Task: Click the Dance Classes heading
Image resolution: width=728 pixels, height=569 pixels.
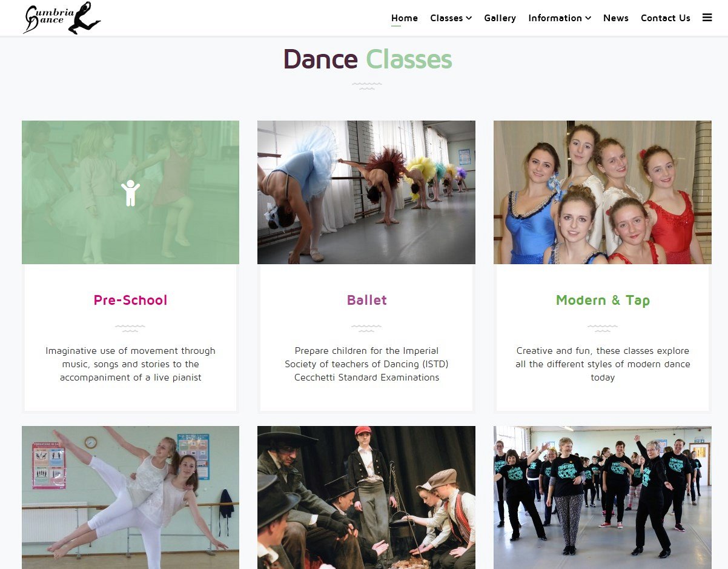Action: (368, 59)
